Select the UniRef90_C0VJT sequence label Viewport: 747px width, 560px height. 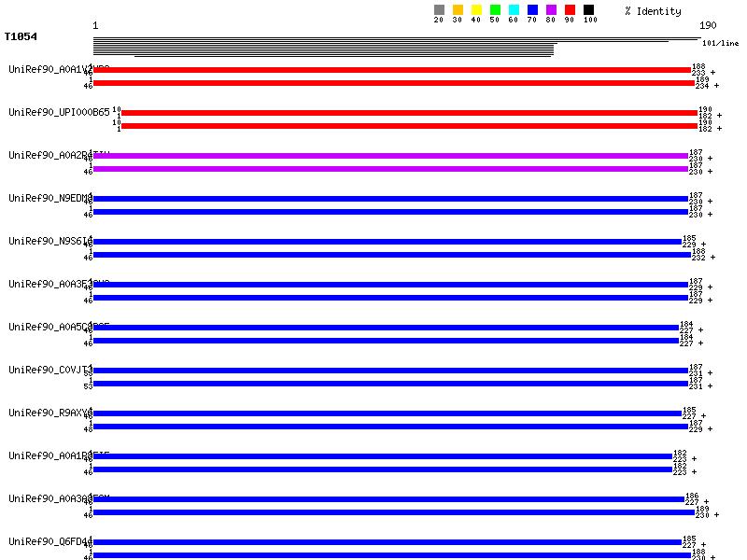tap(49, 370)
